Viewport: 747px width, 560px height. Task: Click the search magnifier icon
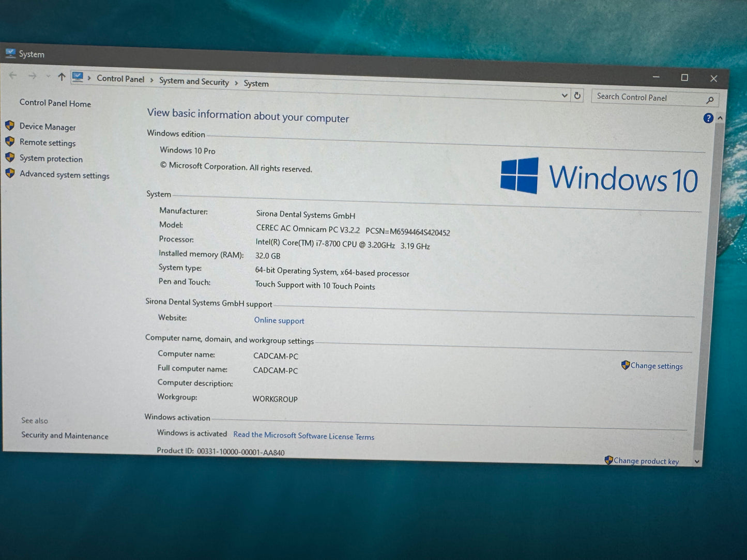[710, 100]
